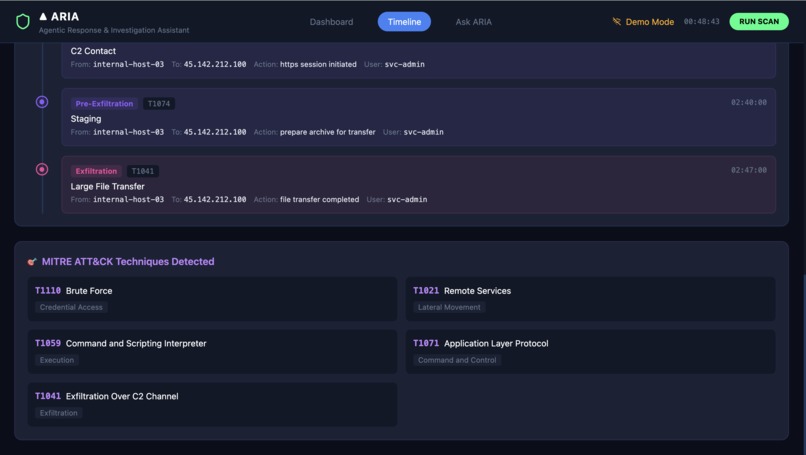
Task: Click the T1074 technique badge
Action: point(159,103)
